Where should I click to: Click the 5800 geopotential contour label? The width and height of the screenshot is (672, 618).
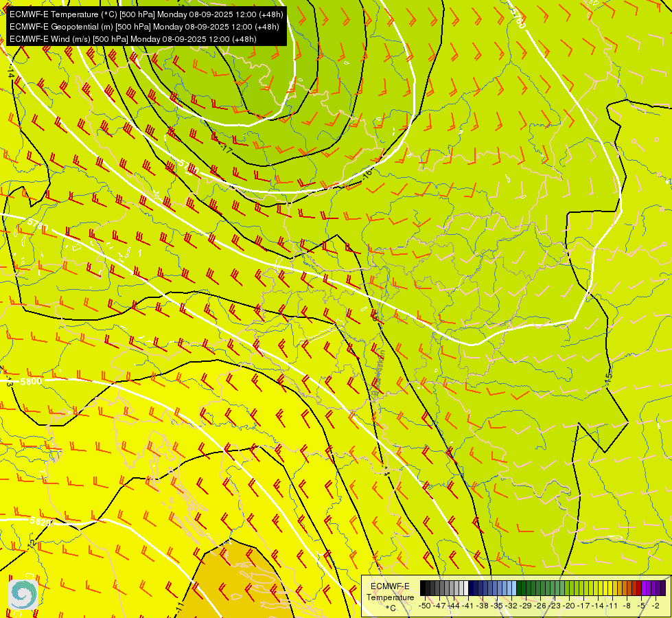(32, 381)
